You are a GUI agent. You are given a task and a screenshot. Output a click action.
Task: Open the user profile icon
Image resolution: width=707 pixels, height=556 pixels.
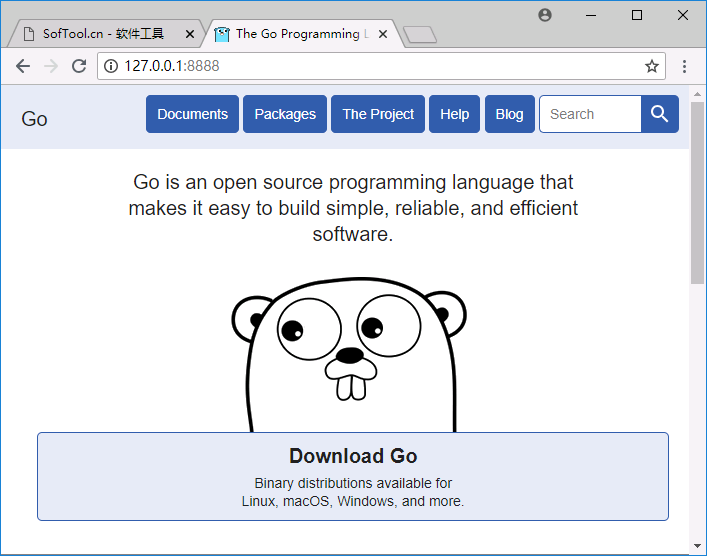(x=545, y=15)
